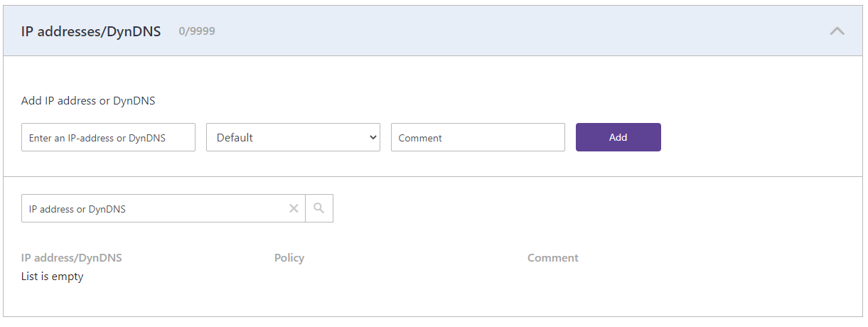Click the purple Add button
The width and height of the screenshot is (868, 327).
(618, 137)
